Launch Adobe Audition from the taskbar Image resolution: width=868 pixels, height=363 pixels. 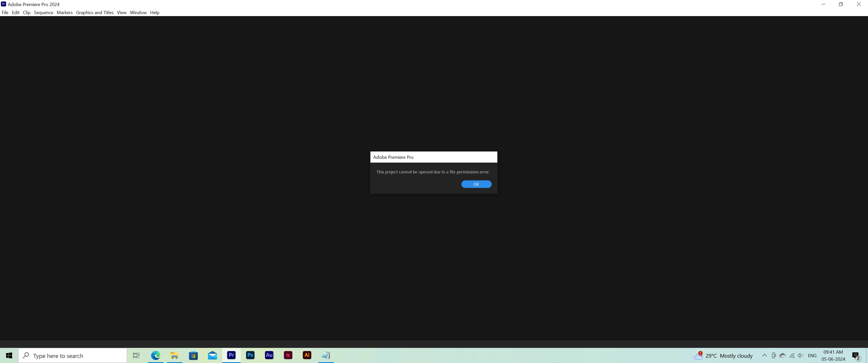(269, 355)
